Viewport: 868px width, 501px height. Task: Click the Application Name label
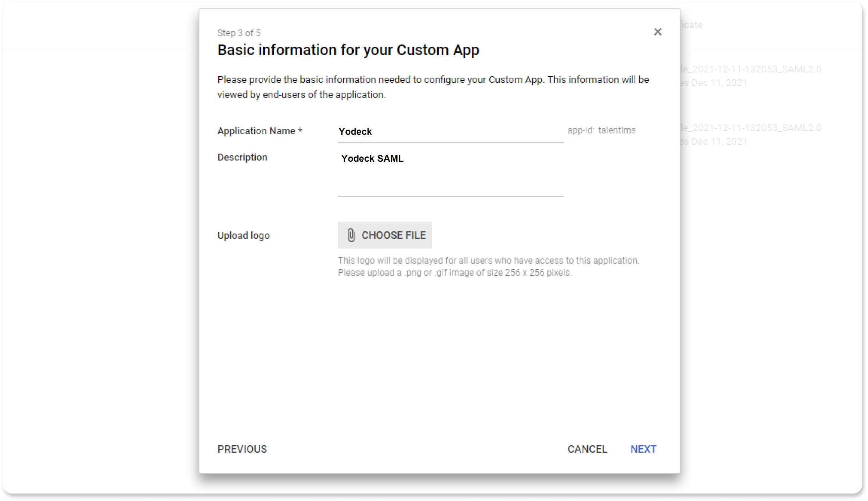click(x=260, y=131)
